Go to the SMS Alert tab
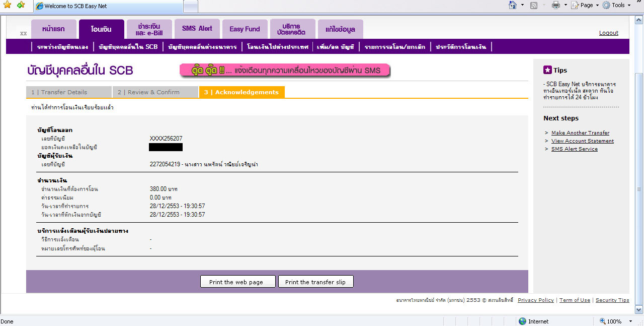Screen dimensions: 644x326 pyautogui.click(x=197, y=29)
